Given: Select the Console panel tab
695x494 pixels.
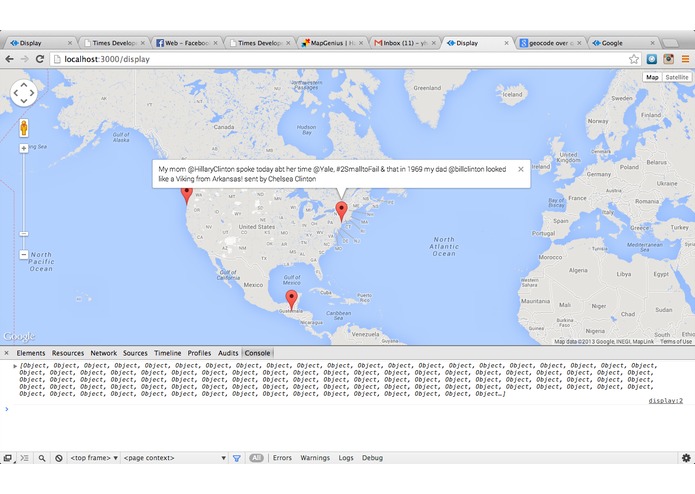Looking at the screenshot, I should point(258,353).
